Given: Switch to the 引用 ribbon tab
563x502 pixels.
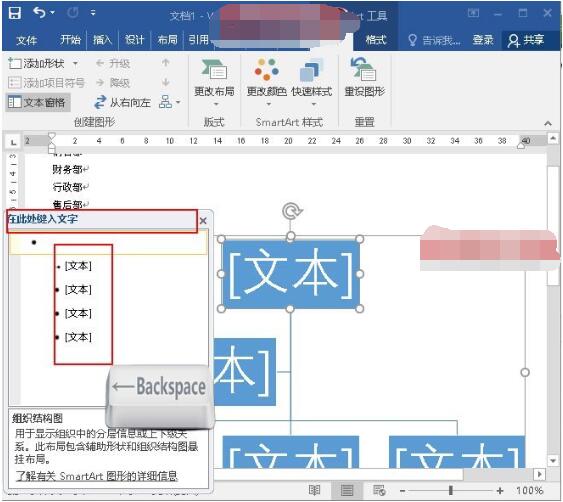Looking at the screenshot, I should tap(199, 39).
